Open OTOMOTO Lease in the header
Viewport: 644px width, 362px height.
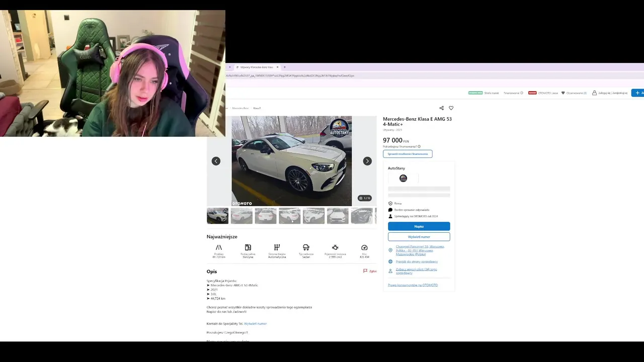tap(548, 93)
